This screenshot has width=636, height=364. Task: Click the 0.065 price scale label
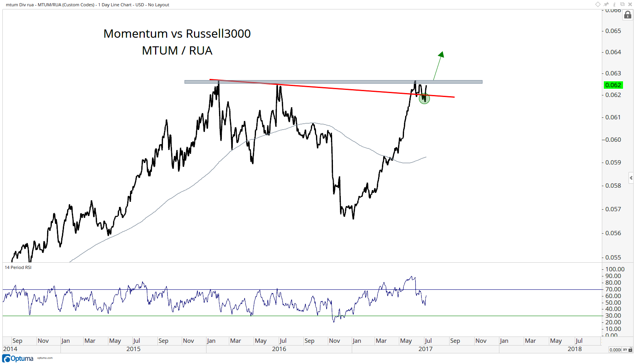pyautogui.click(x=613, y=31)
